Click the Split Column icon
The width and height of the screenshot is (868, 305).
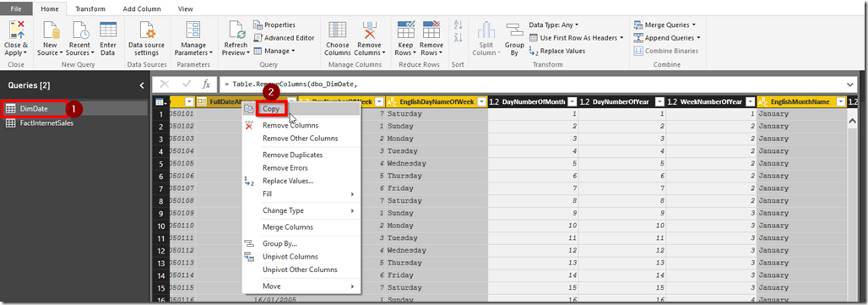click(x=486, y=30)
